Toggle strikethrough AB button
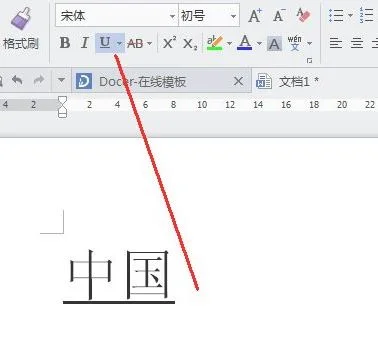Viewport: 378px width, 360px height. coord(135,43)
